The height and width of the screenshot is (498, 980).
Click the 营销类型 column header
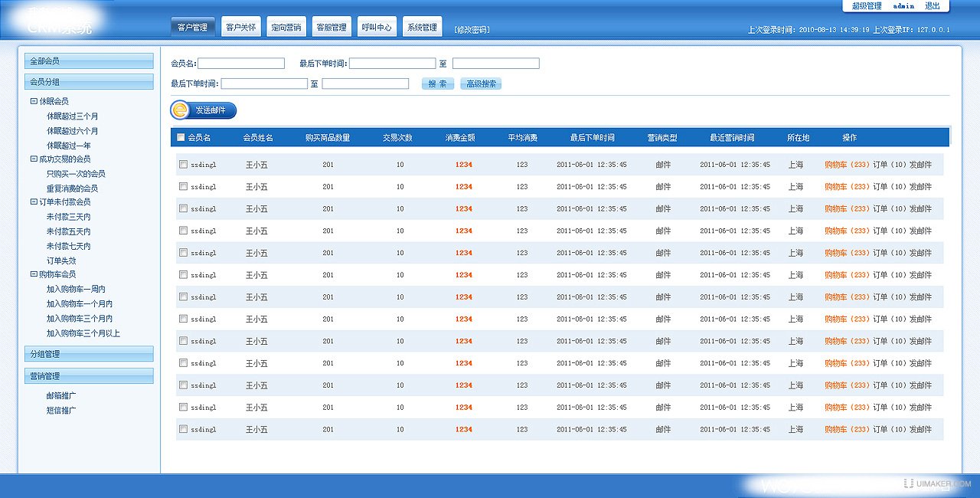point(662,138)
